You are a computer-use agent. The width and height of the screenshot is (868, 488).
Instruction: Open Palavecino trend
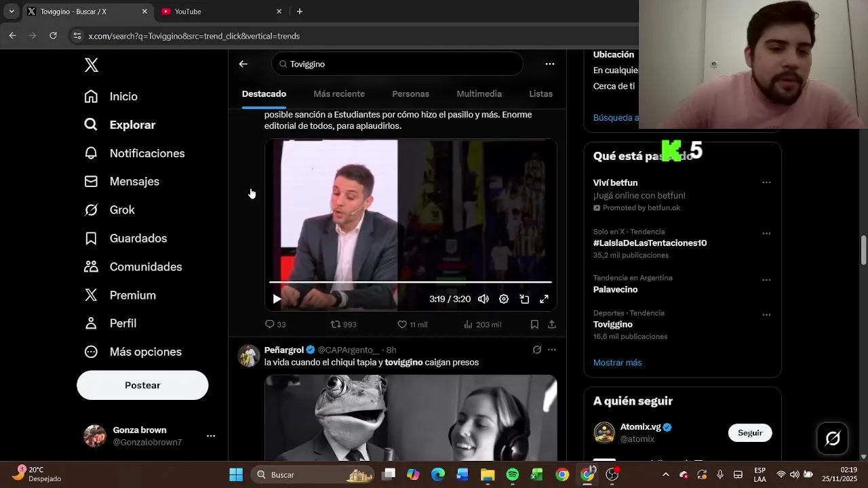[x=615, y=289]
